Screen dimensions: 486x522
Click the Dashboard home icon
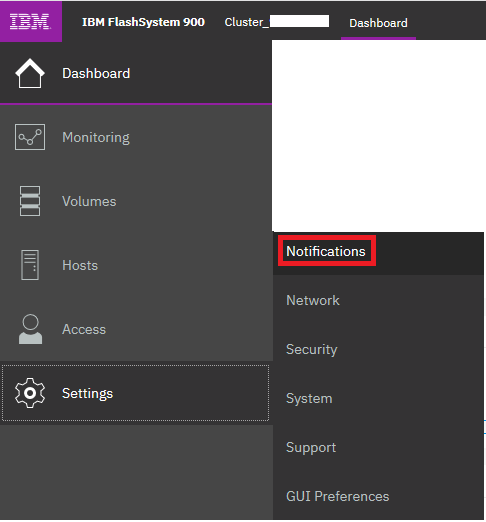30,73
